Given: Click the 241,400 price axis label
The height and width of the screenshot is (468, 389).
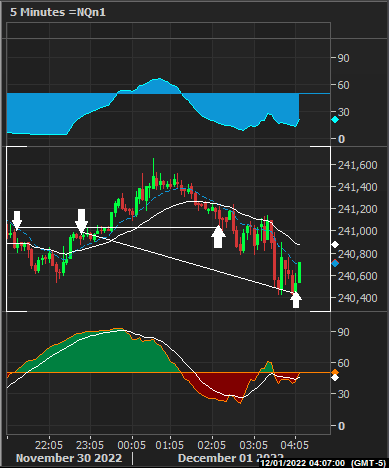Looking at the screenshot, I should click(358, 187).
